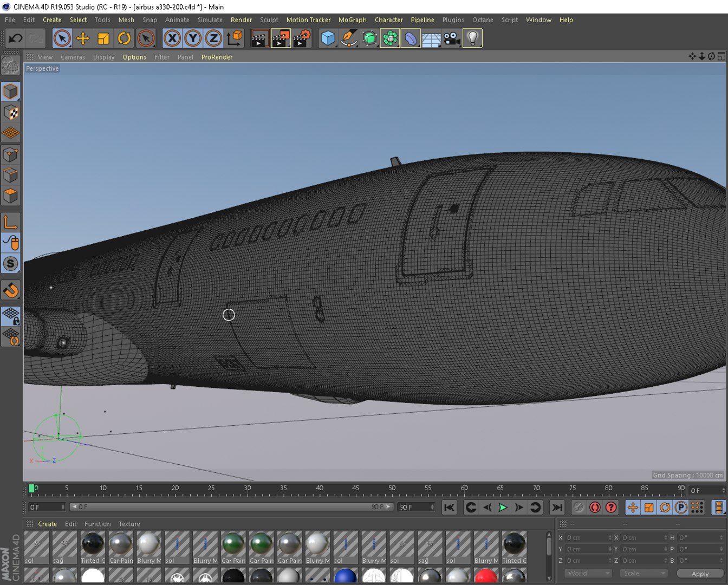Click the Apply button
Image resolution: width=728 pixels, height=585 pixels.
click(700, 574)
